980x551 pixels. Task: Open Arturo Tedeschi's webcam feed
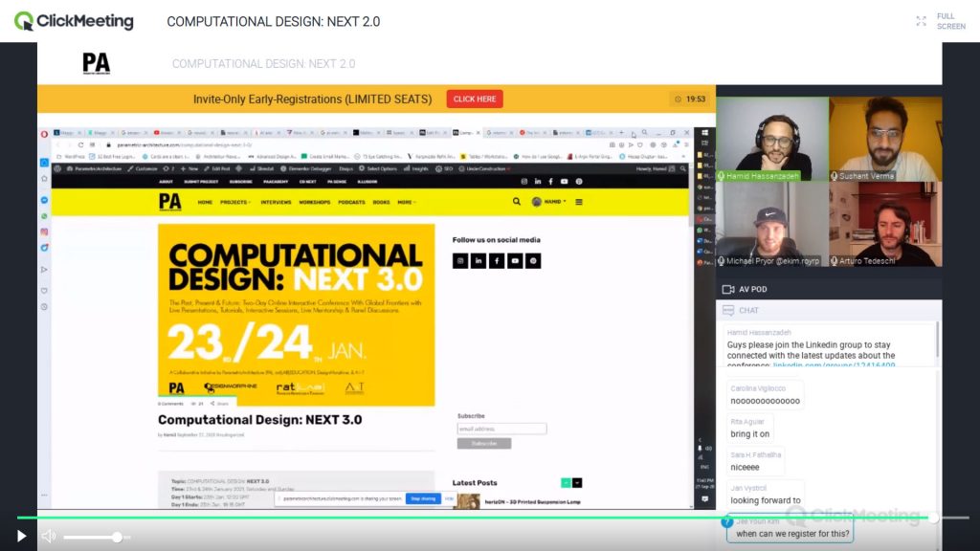885,224
